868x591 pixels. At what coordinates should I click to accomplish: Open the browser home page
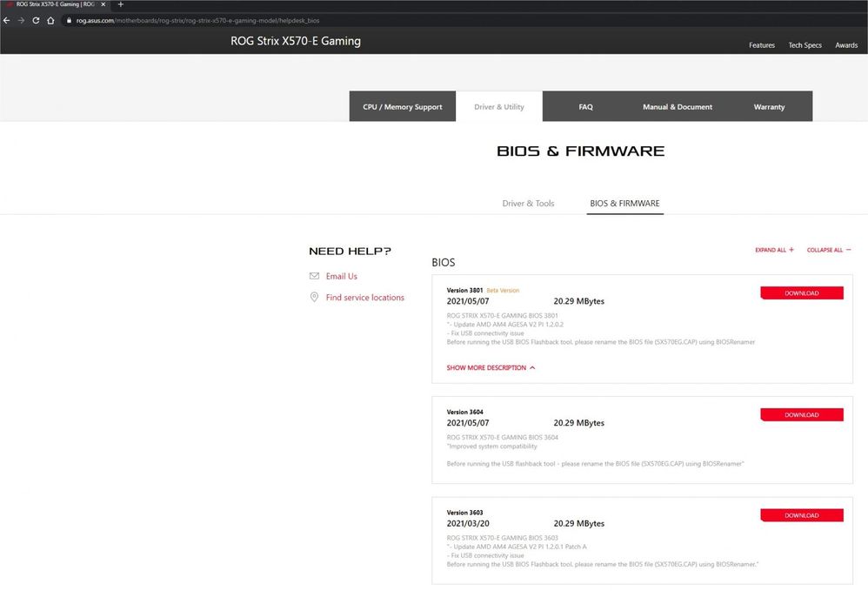point(51,21)
